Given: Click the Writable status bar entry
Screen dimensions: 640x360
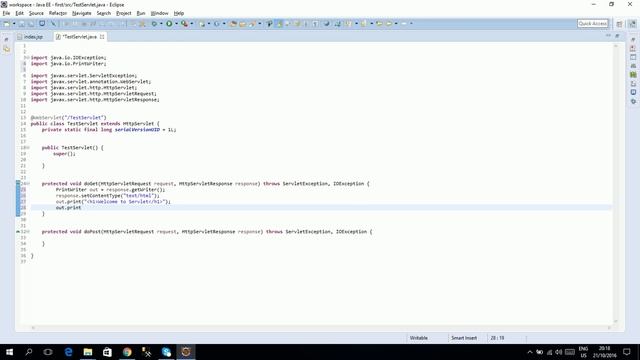Looking at the screenshot, I should click(418, 338).
